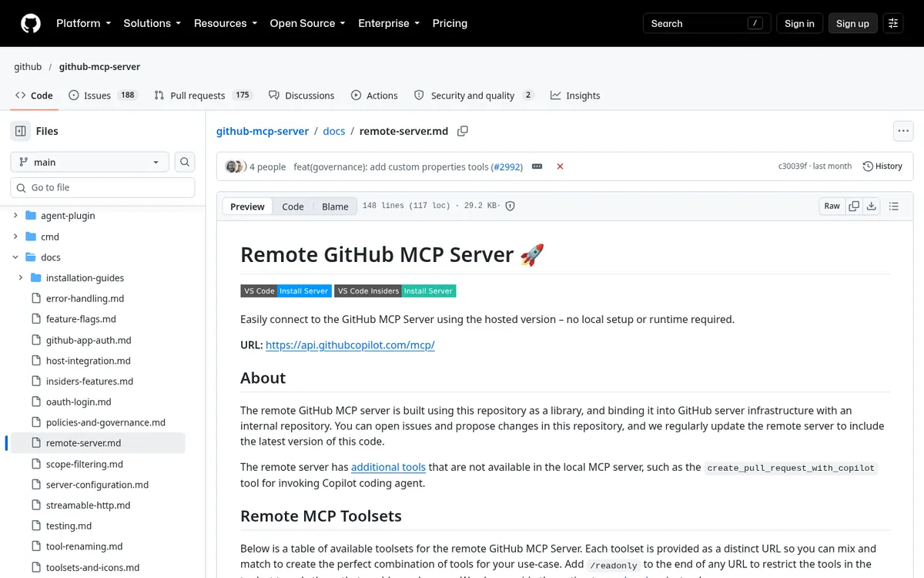Open commit c30039f

pos(793,166)
